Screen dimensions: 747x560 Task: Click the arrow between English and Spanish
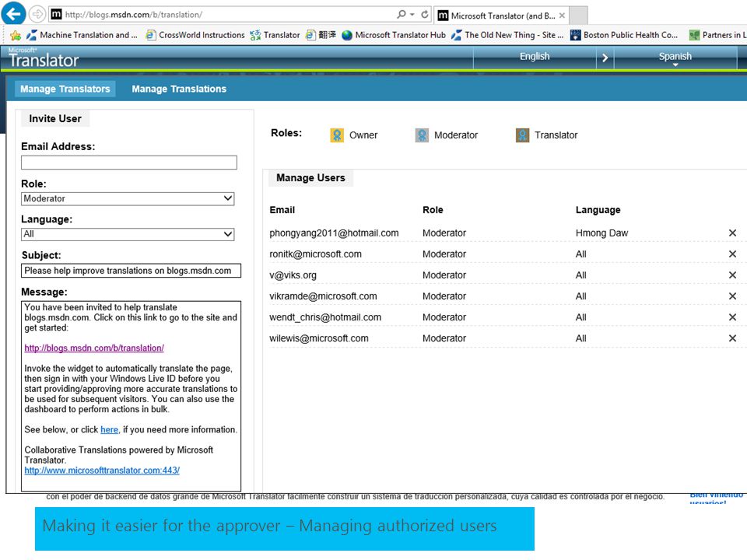click(605, 58)
